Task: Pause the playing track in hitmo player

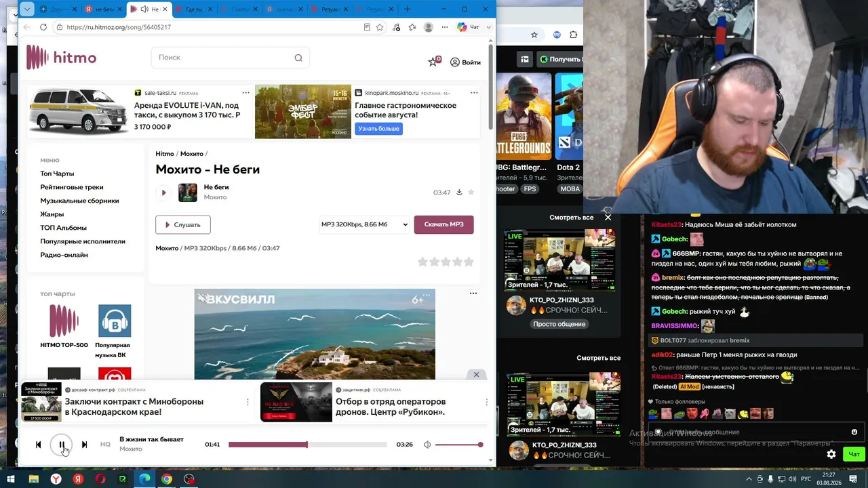Action: click(61, 445)
